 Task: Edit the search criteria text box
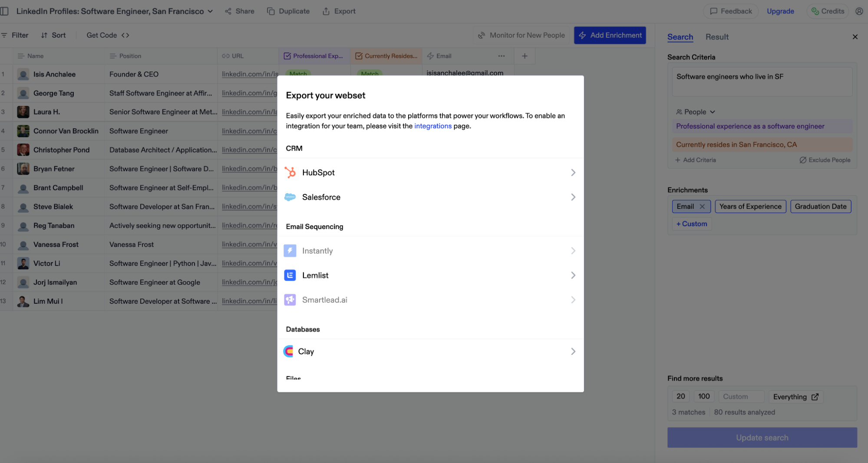762,82
